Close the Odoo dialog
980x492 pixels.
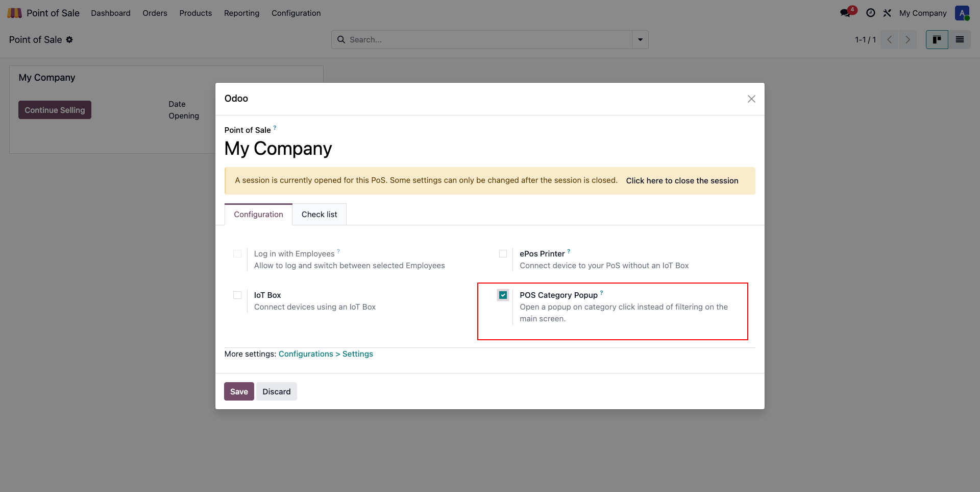coord(751,99)
